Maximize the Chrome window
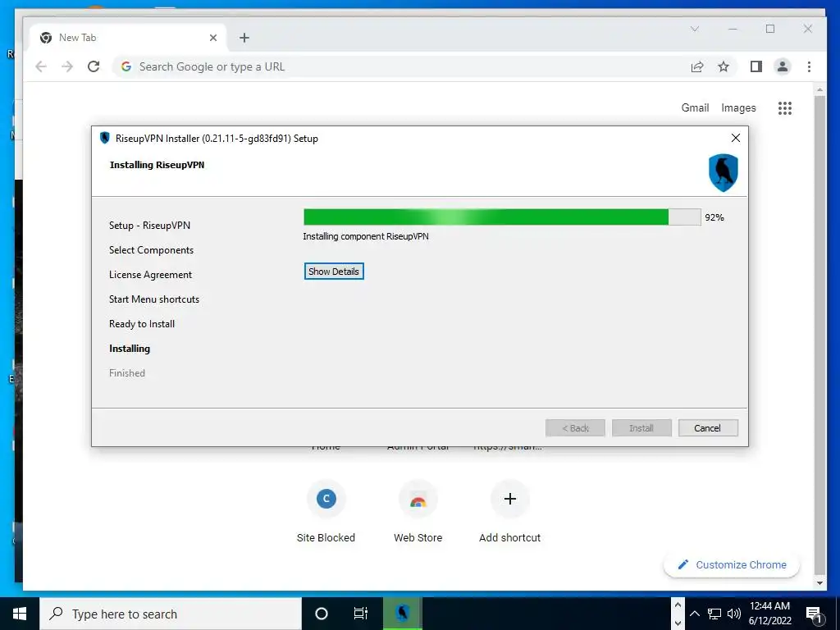Viewport: 840px width, 630px height. (770, 29)
